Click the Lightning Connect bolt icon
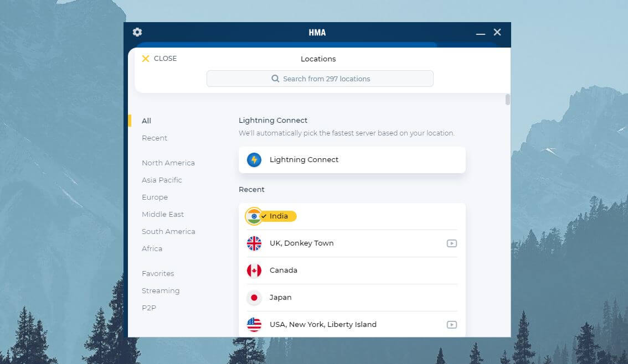 coord(254,160)
